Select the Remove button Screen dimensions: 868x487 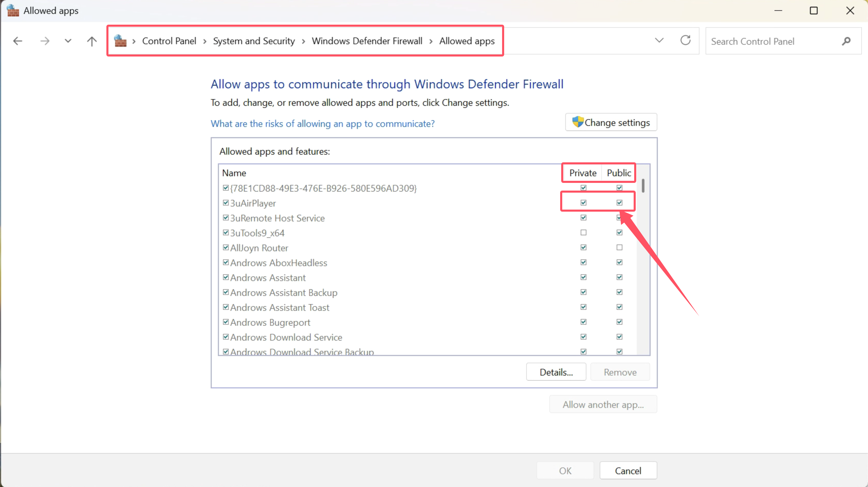pyautogui.click(x=620, y=372)
